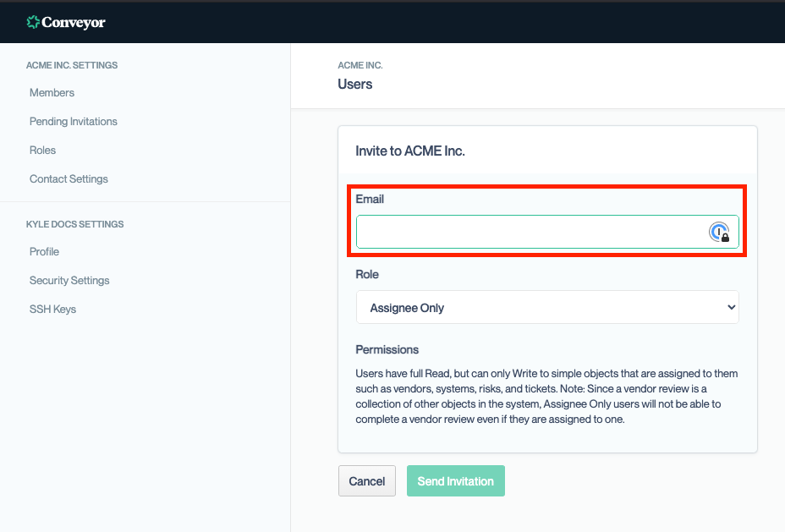Open the Members settings page

pos(52,92)
